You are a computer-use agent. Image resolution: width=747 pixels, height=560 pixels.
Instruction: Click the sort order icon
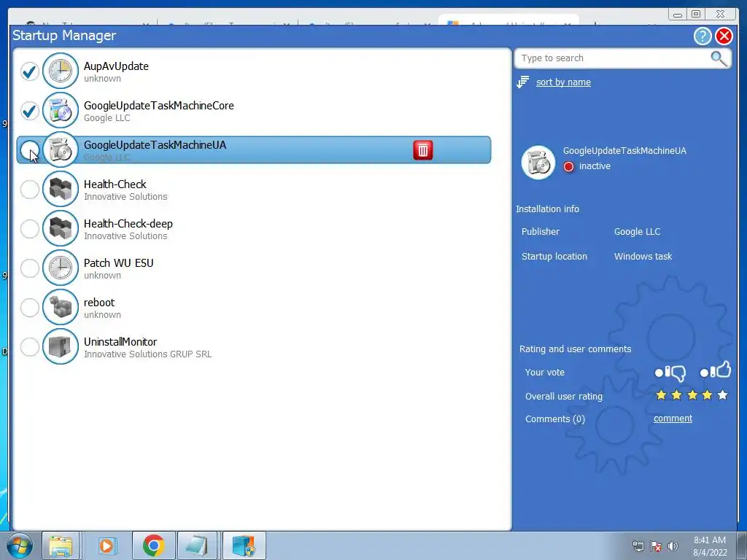522,82
